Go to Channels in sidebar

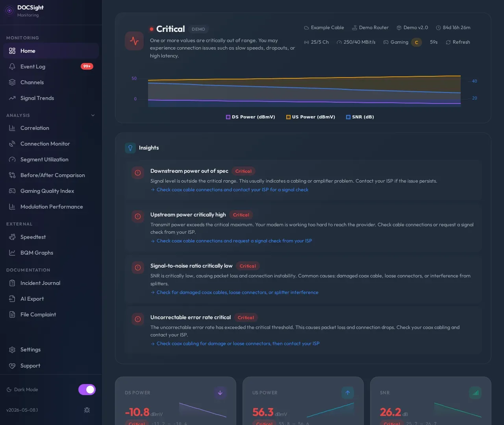(51, 82)
